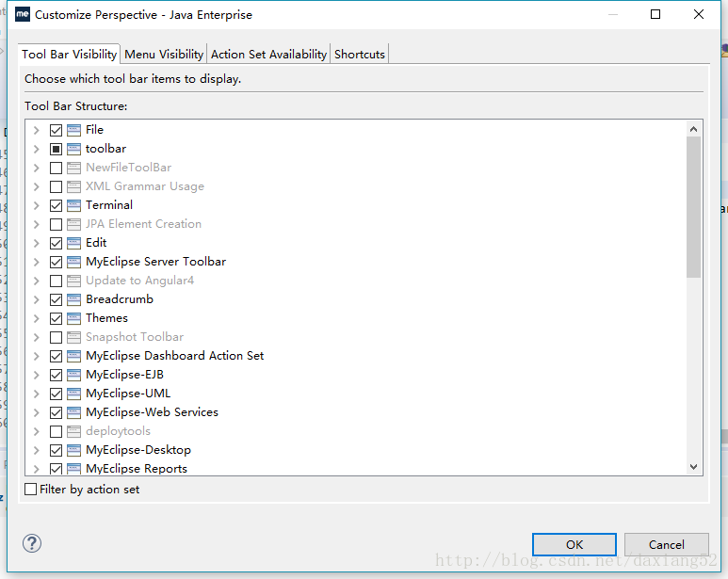This screenshot has width=728, height=579.
Task: Click the Themes row icon
Action: [x=73, y=319]
